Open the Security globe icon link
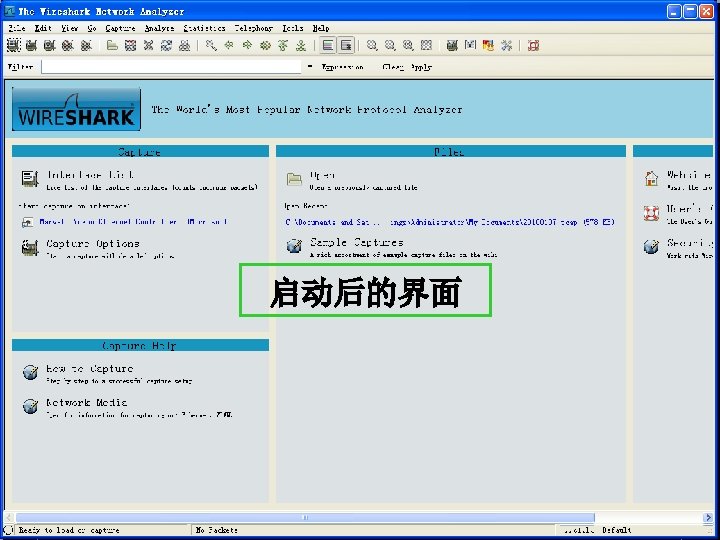 point(651,247)
